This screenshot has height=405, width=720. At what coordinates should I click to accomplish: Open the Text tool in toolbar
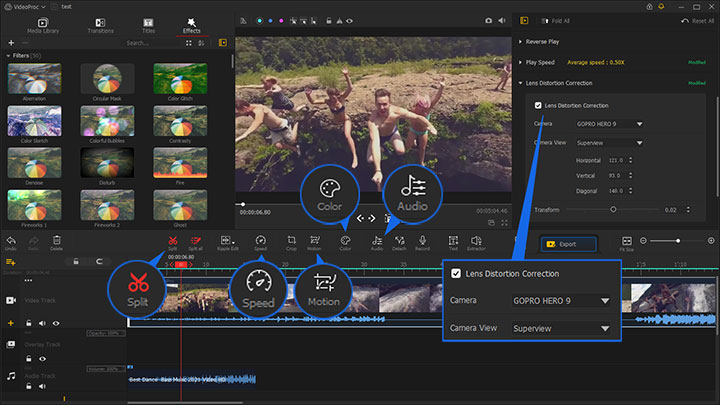(452, 240)
